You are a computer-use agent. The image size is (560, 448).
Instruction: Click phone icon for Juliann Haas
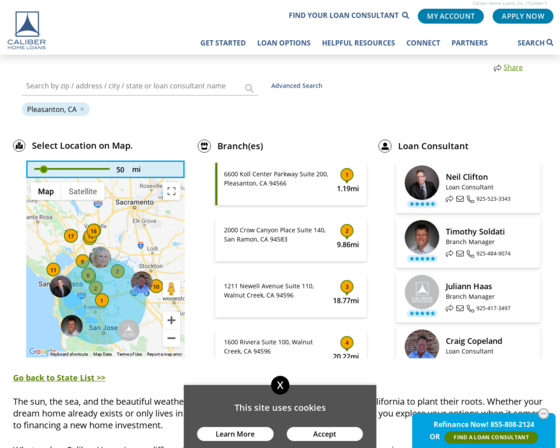point(470,308)
